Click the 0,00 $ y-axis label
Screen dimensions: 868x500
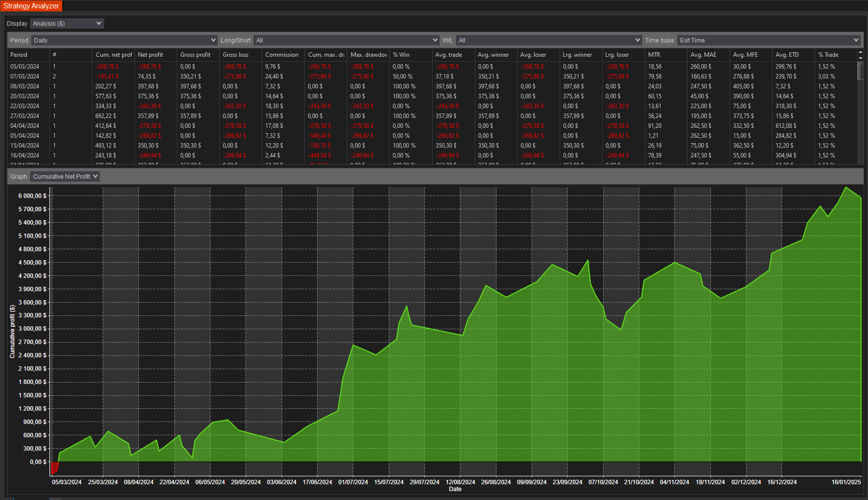click(x=39, y=462)
